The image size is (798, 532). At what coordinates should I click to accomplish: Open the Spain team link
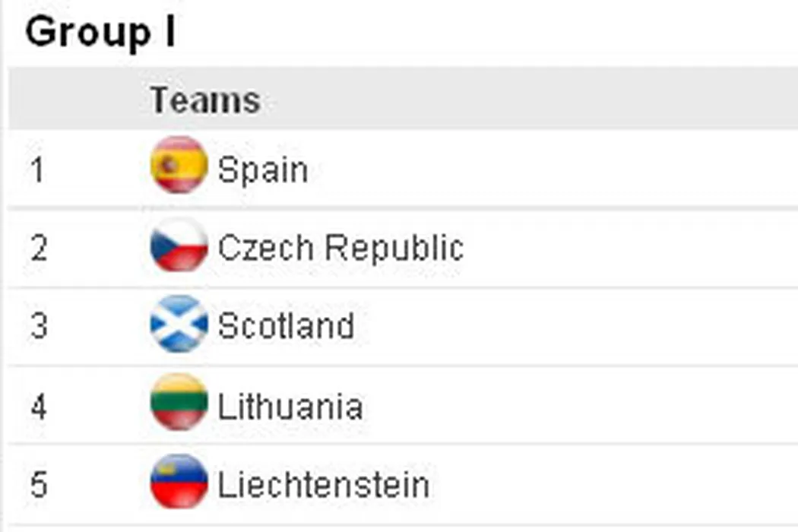click(x=263, y=169)
